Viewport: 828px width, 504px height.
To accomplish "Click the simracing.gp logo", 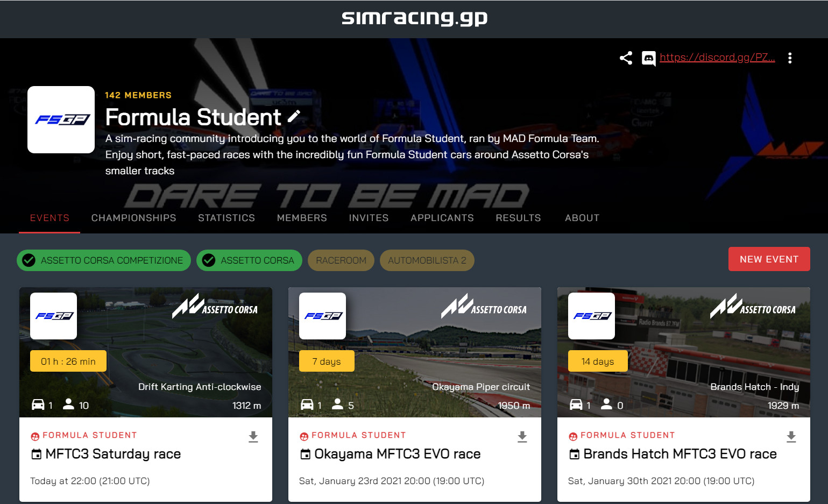I will pyautogui.click(x=414, y=18).
